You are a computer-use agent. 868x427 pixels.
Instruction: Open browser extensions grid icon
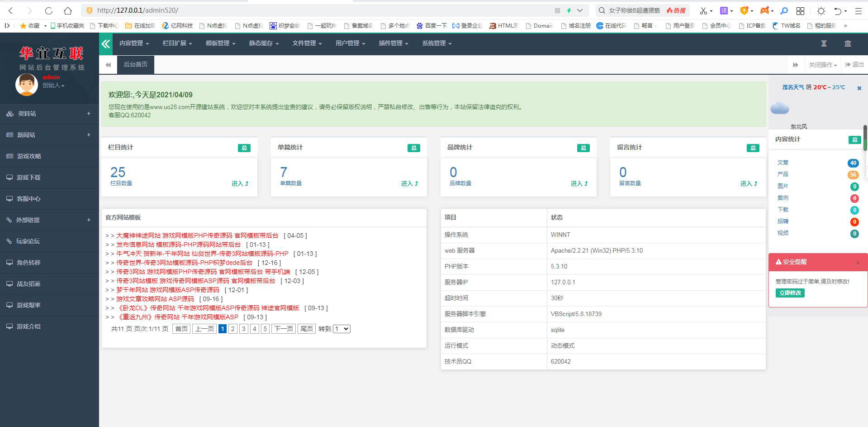pos(800,11)
